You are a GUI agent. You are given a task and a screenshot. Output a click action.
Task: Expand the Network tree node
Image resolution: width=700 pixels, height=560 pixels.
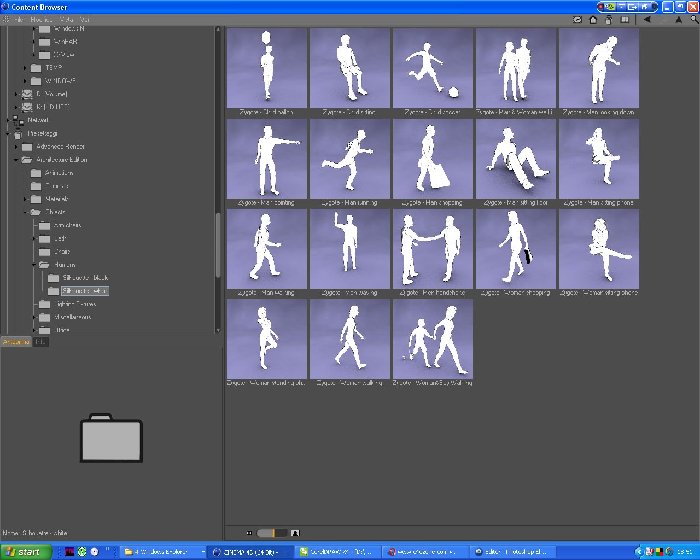point(8,120)
